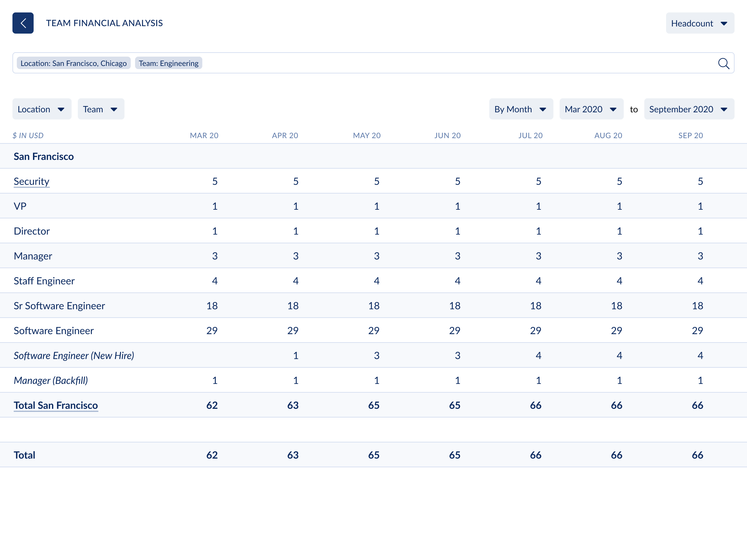Viewport: 747px width, 560px height.
Task: Open the Location grouping dropdown
Action: tap(41, 109)
